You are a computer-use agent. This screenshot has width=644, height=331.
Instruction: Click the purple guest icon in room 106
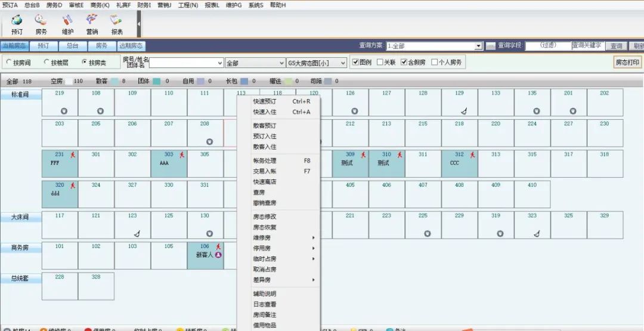(x=218, y=255)
